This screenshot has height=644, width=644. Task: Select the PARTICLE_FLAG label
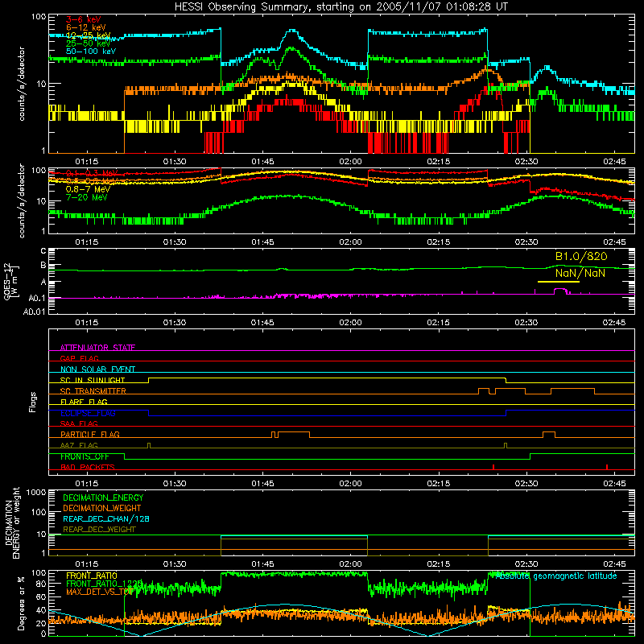tap(90, 435)
